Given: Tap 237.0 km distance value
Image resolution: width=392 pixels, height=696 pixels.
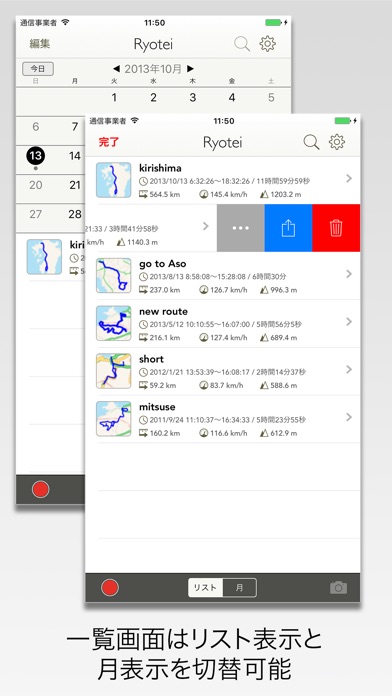Looking at the screenshot, I should (x=165, y=290).
